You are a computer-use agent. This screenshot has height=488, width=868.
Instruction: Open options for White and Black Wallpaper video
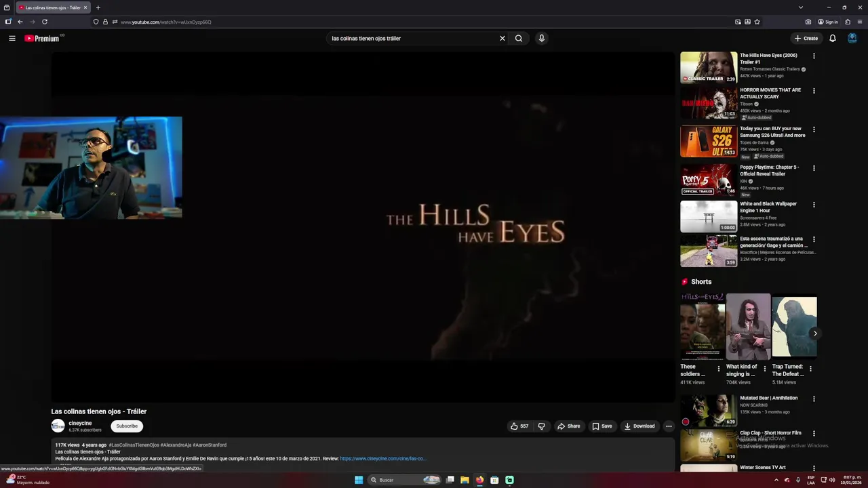pos(814,205)
